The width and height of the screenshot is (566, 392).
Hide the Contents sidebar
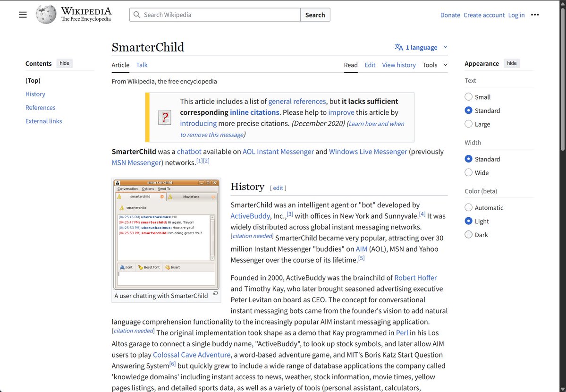click(x=65, y=63)
